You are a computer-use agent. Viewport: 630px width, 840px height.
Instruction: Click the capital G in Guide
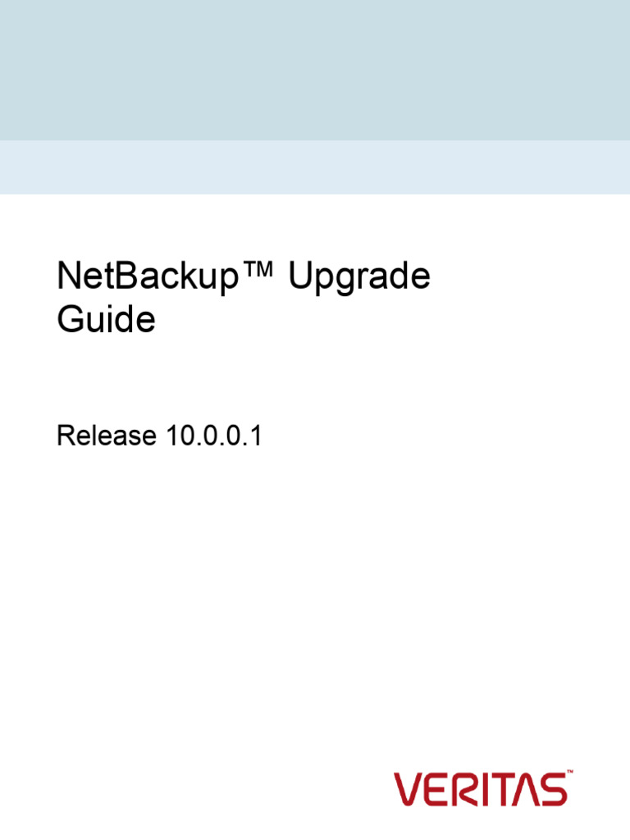point(70,319)
